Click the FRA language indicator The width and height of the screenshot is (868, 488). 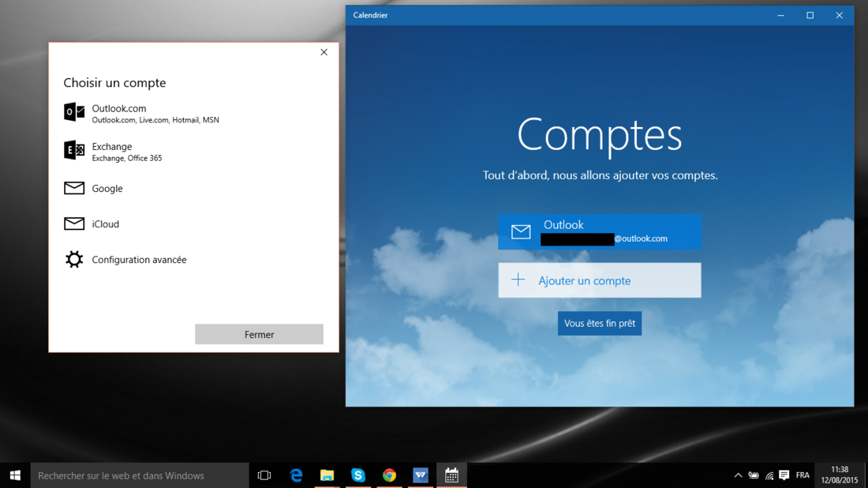click(803, 475)
